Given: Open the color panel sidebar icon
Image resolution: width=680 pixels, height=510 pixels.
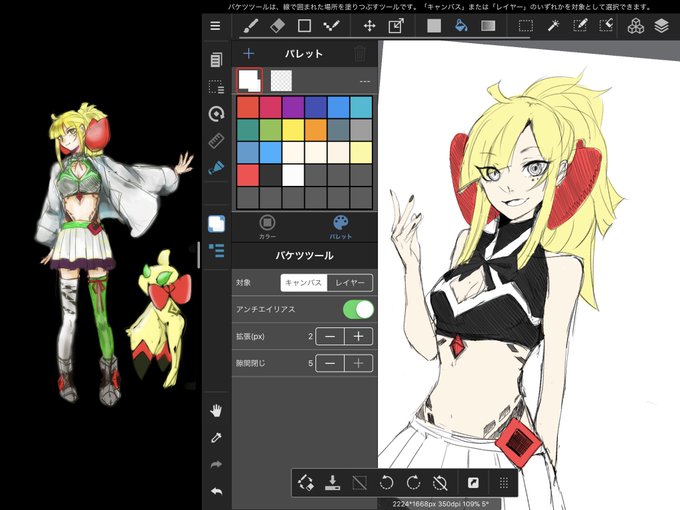Looking at the screenshot, I should [x=216, y=224].
